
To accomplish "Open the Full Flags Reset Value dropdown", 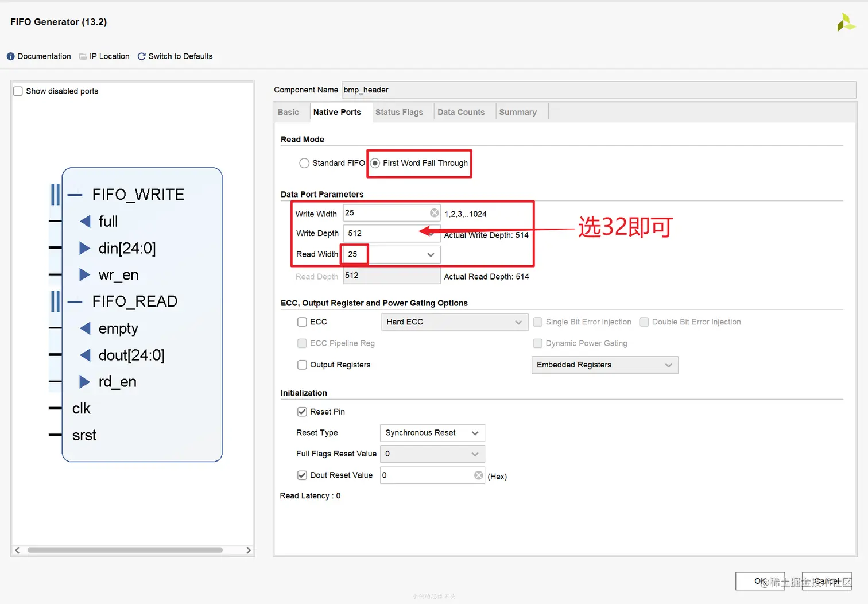I will [432, 454].
